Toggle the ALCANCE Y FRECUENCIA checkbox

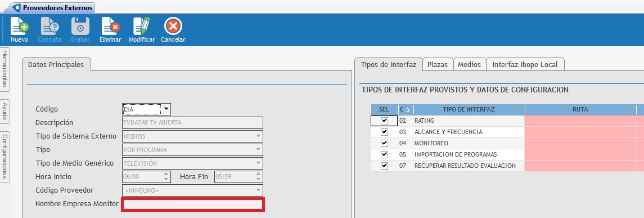pyautogui.click(x=384, y=132)
